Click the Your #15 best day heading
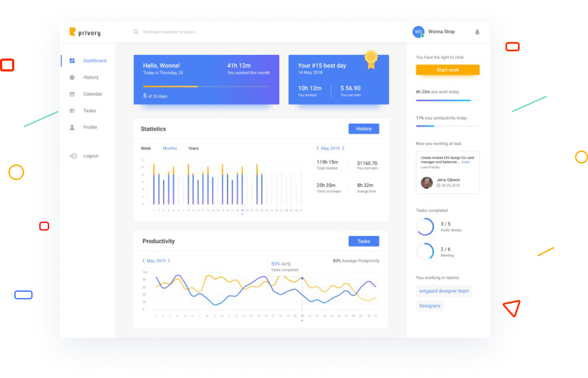 [x=322, y=66]
